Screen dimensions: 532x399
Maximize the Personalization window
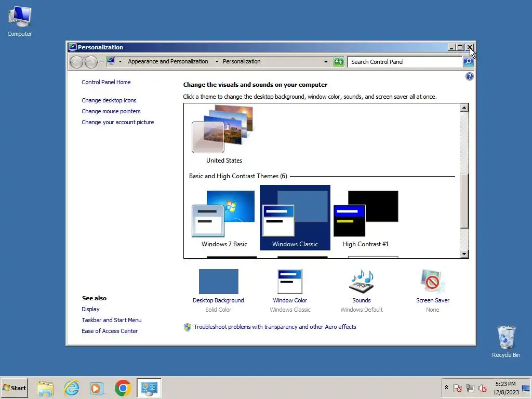460,47
